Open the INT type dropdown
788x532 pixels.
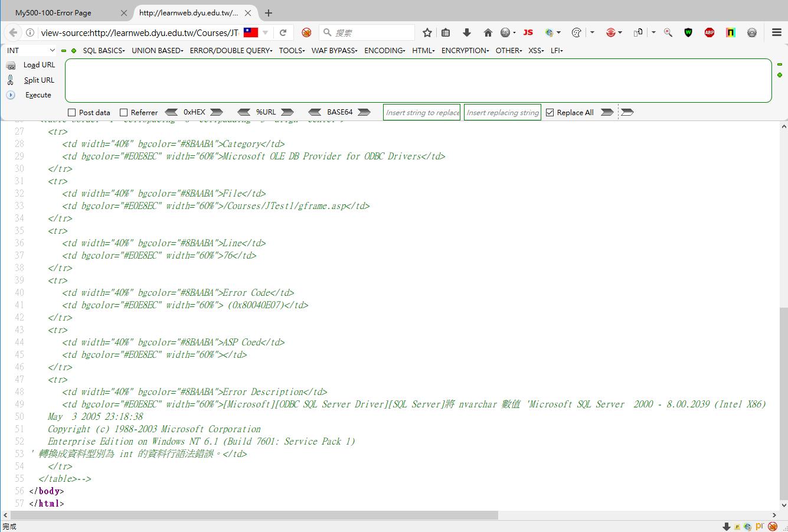(x=31, y=51)
